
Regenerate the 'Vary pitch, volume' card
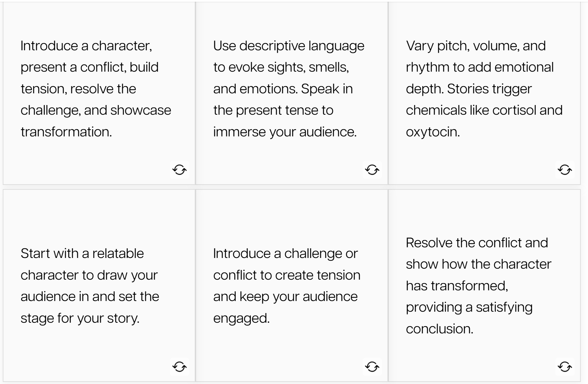[x=565, y=169]
